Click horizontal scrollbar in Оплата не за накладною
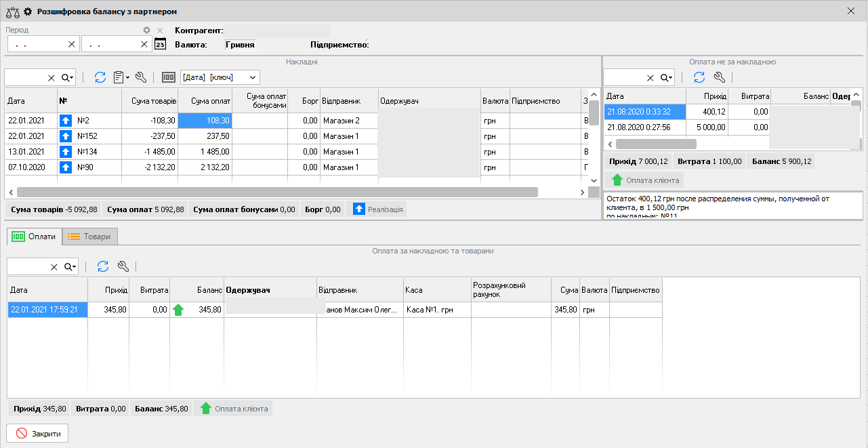The image size is (868, 448). (656, 144)
